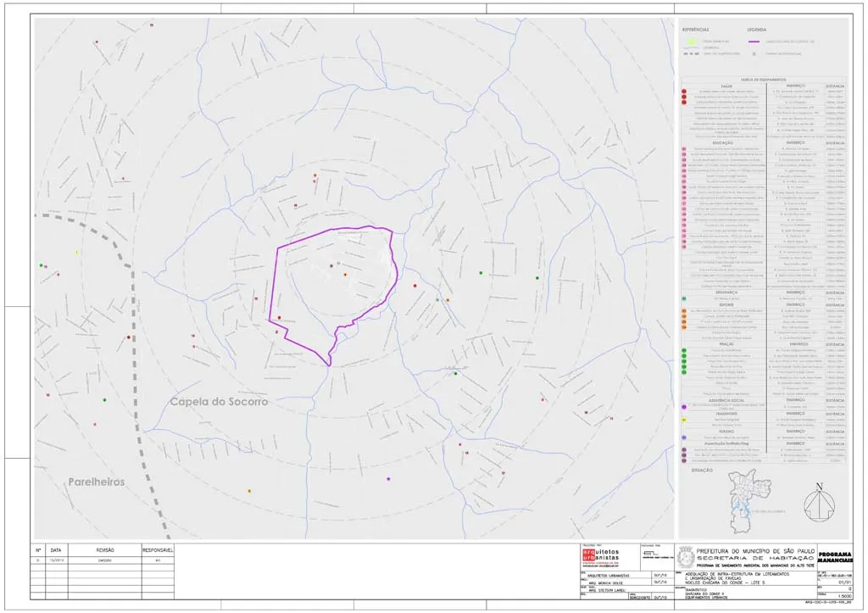This screenshot has height=613, width=868.
Task: Click the Responsável column header
Action: pyautogui.click(x=157, y=549)
